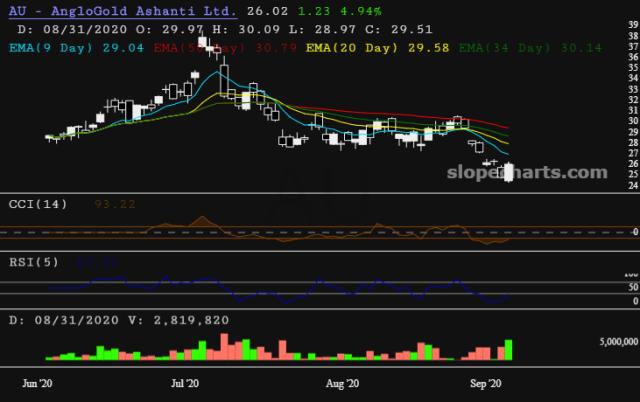Select the EMA(9 Day) 29.04 legend label

click(x=76, y=48)
